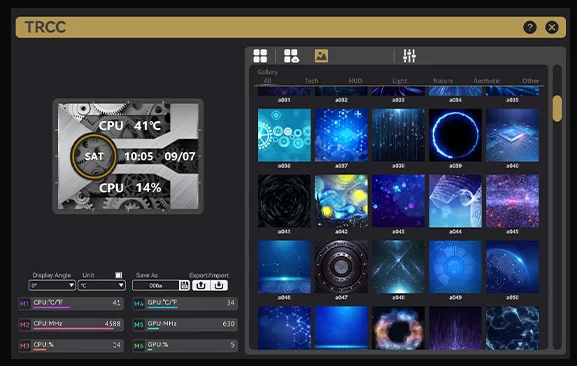Choose wave mesh thumbnail a044
Image resolution: width=577 pixels, height=366 pixels.
[455, 201]
